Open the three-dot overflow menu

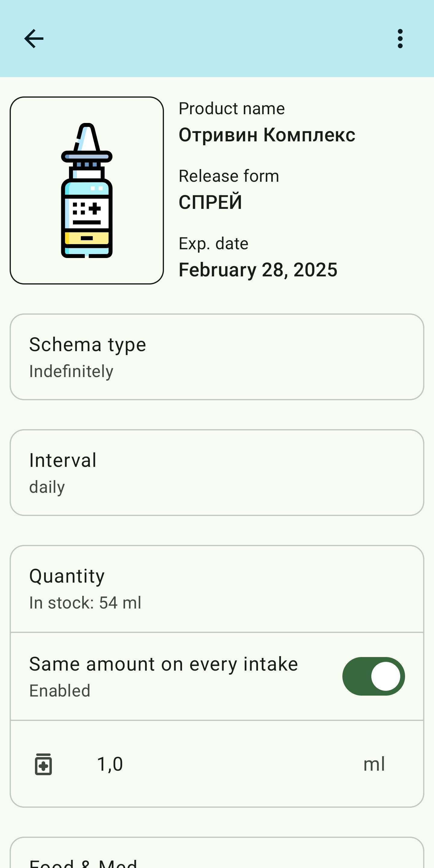[400, 39]
